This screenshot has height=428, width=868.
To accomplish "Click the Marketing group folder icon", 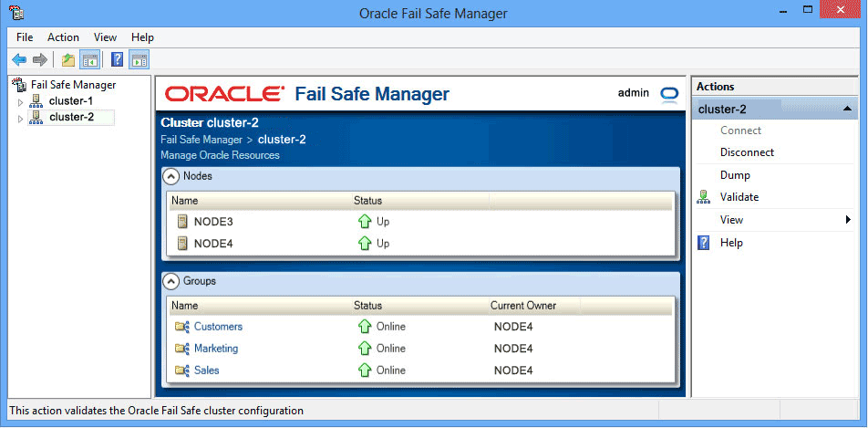I will click(182, 349).
